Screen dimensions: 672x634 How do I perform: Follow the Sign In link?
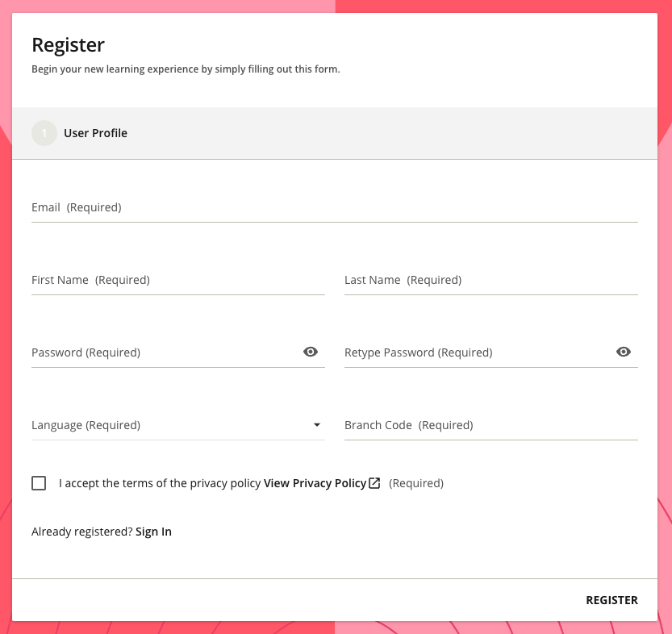tap(153, 532)
